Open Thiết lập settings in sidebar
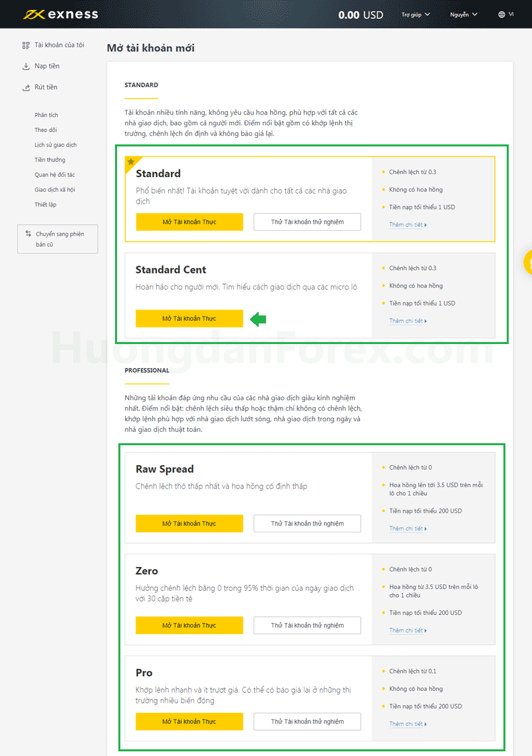 tap(45, 204)
